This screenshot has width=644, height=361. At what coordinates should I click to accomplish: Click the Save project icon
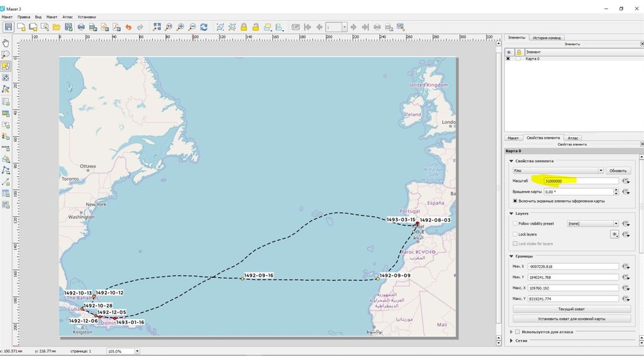[x=9, y=27]
